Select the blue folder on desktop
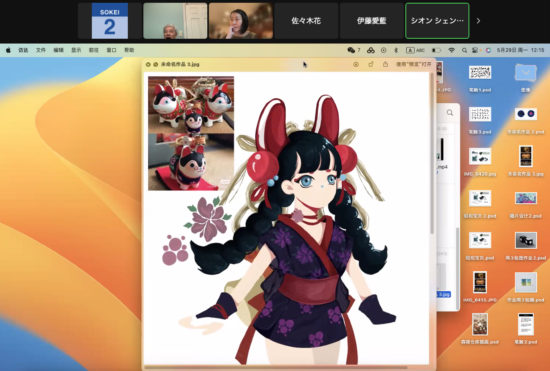The height and width of the screenshot is (371, 550). click(525, 73)
